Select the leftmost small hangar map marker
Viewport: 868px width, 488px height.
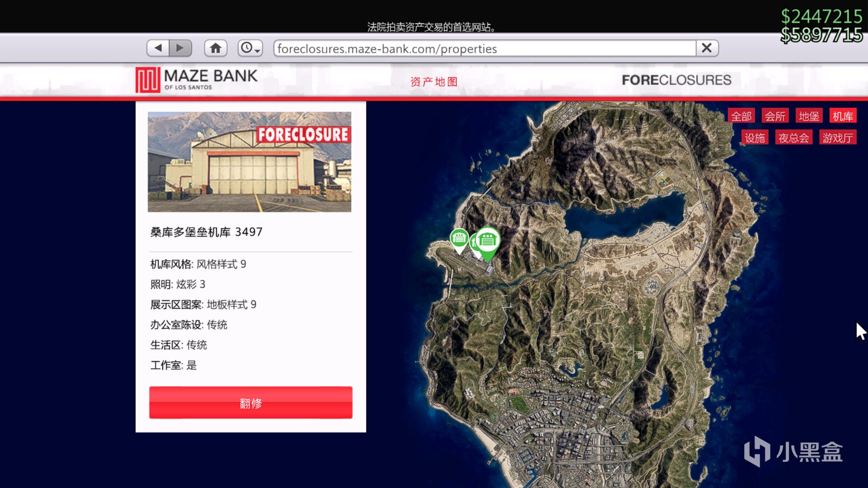coord(459,238)
